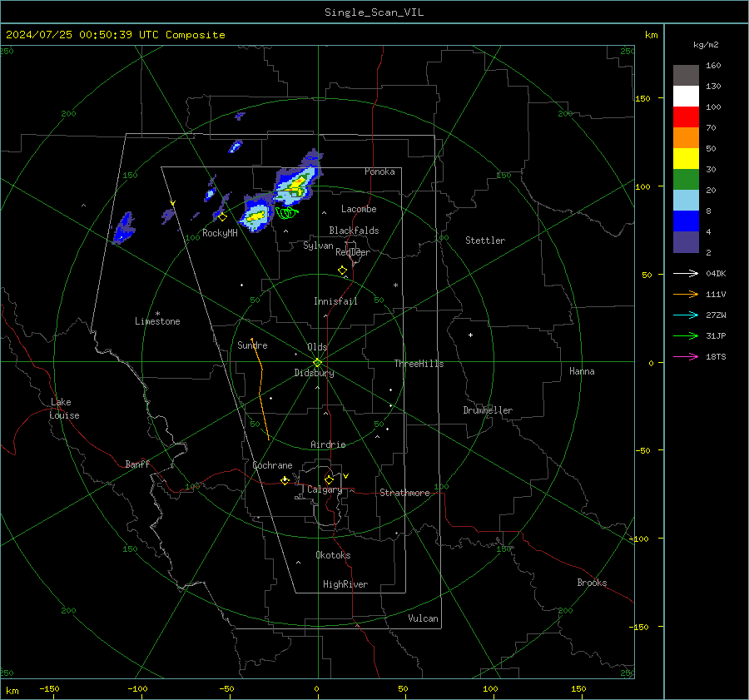This screenshot has height=700, width=749.
Task: Click the cyan 27ZW arrow in legend
Action: point(686,315)
